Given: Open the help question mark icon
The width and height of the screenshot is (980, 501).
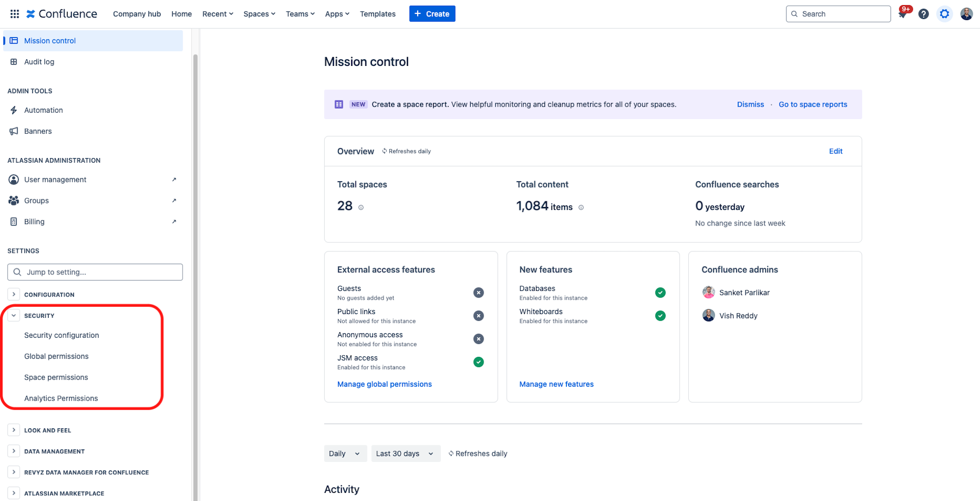Looking at the screenshot, I should [923, 14].
